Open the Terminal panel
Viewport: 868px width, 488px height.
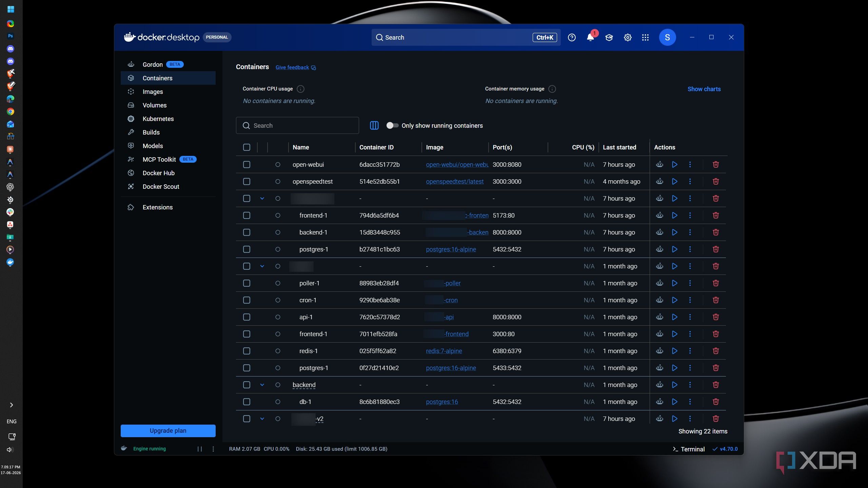(689, 449)
